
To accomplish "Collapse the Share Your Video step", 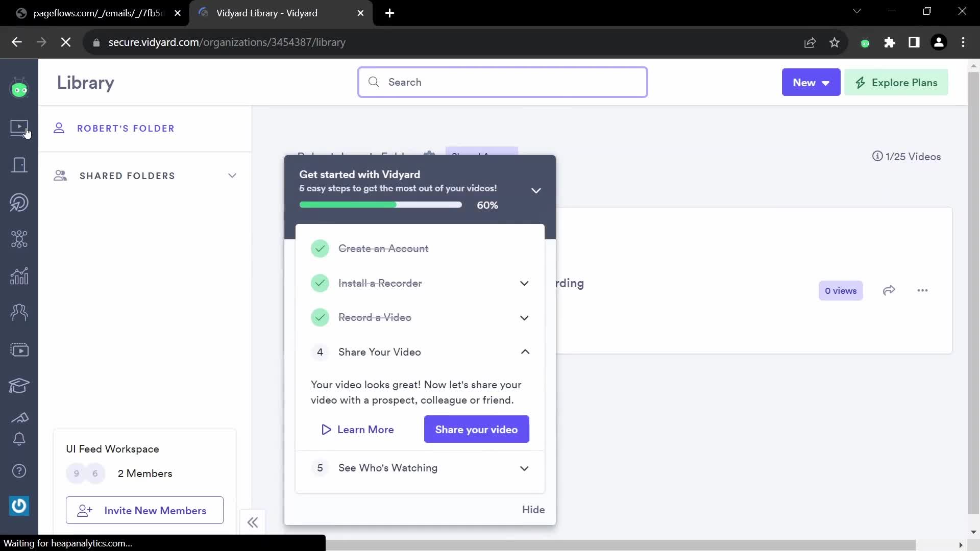I will point(525,352).
